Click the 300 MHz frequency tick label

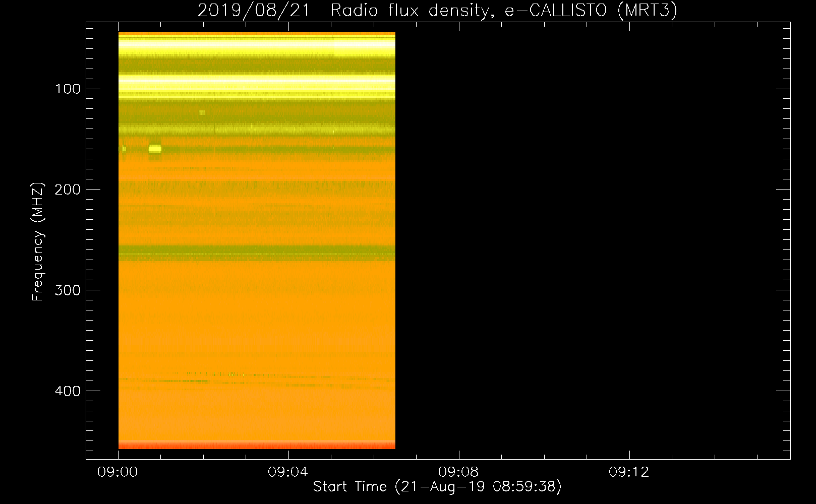(x=68, y=290)
